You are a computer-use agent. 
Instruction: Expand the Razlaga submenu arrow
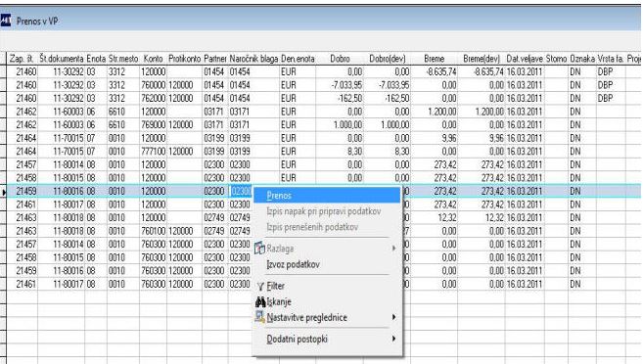[x=393, y=248]
